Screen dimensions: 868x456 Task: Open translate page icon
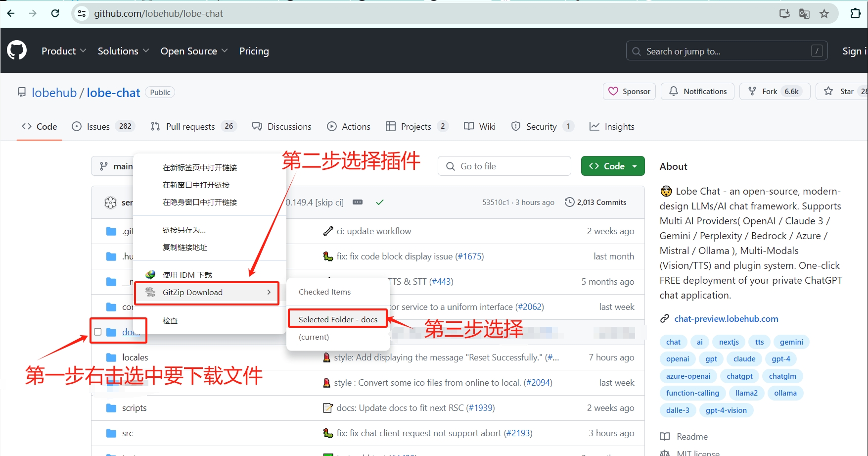pyautogui.click(x=804, y=13)
